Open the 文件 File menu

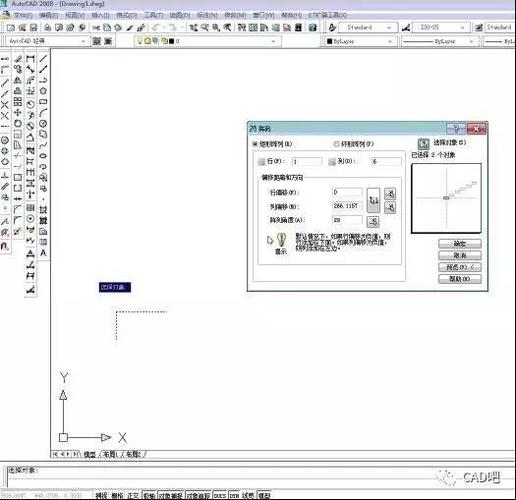tap(23, 15)
